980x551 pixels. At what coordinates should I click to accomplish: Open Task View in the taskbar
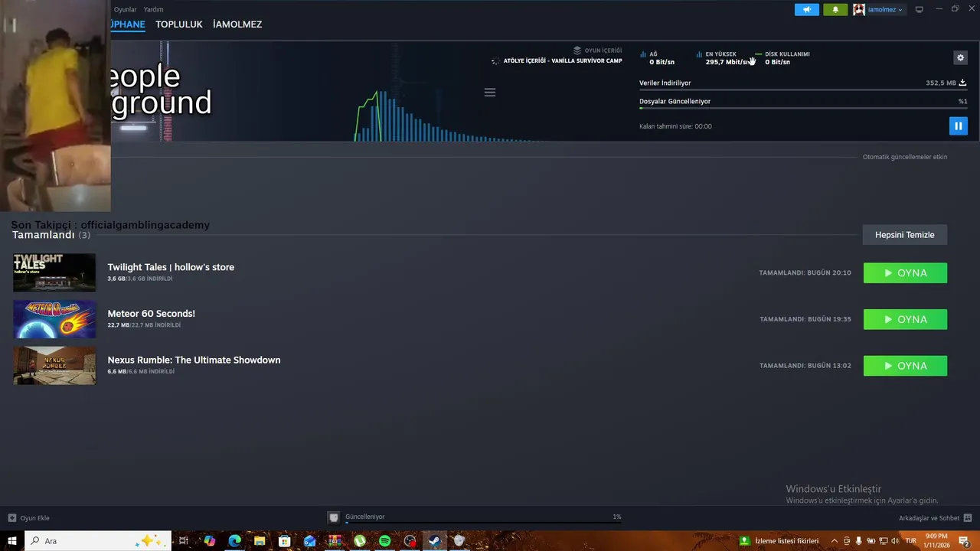coord(184,541)
